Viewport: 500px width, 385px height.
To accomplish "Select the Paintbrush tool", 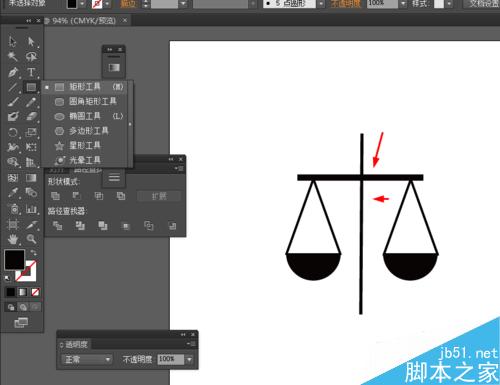I will (13, 102).
